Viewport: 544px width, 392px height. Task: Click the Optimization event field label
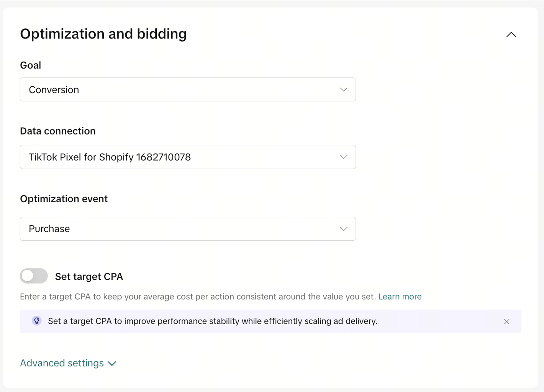click(x=64, y=199)
